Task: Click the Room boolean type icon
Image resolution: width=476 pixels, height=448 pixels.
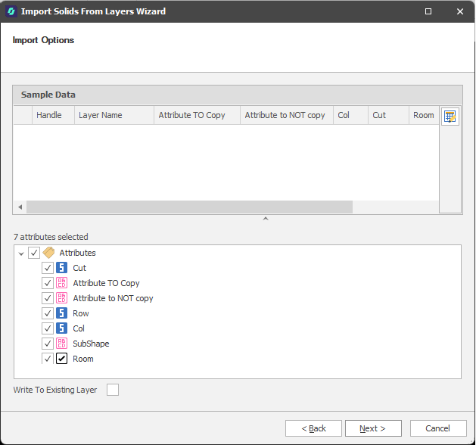Action: (62, 359)
